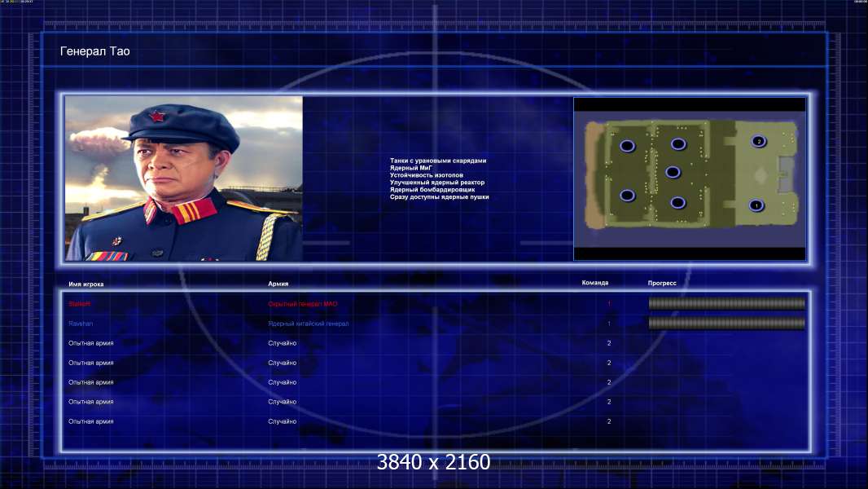Click Ravshan's loading progress bar
Image resolution: width=868 pixels, height=489 pixels.
727,323
